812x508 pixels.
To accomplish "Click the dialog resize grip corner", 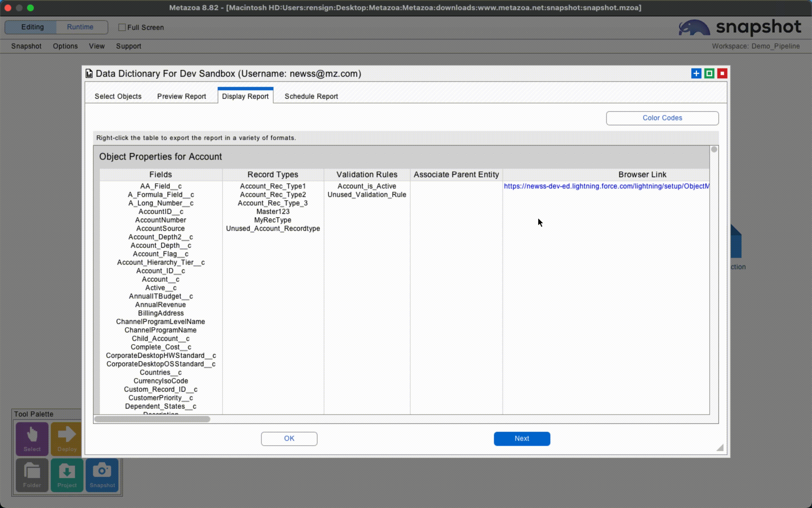I will coord(720,448).
